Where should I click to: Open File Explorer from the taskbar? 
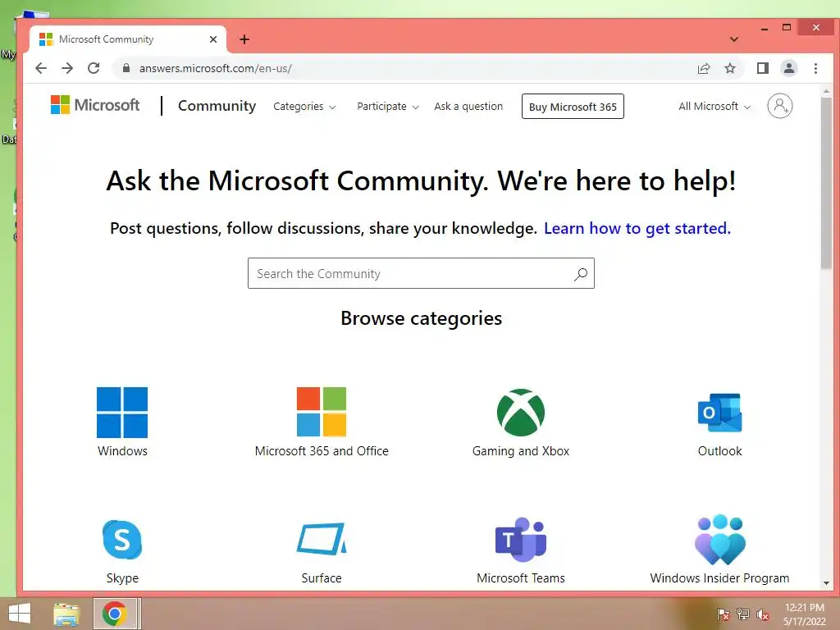pos(66,614)
